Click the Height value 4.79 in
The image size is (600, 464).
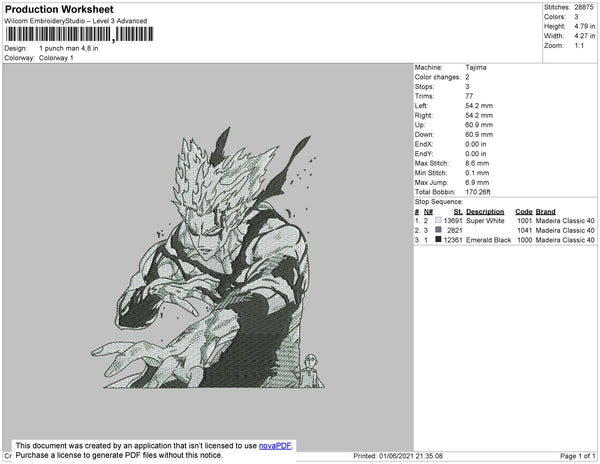(584, 26)
